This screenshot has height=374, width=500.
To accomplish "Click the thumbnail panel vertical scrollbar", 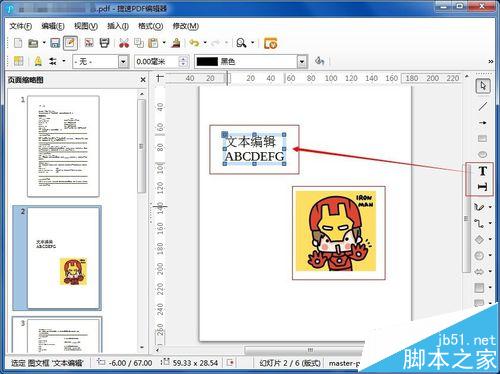I will point(142,146).
